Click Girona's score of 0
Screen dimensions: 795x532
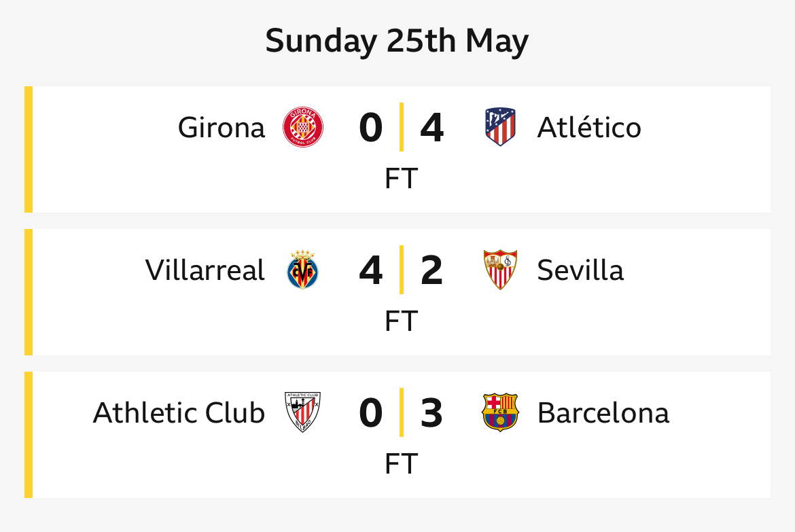click(x=370, y=128)
